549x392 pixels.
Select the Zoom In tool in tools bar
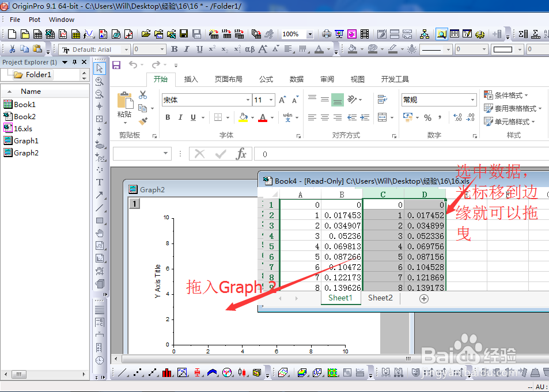point(100,81)
